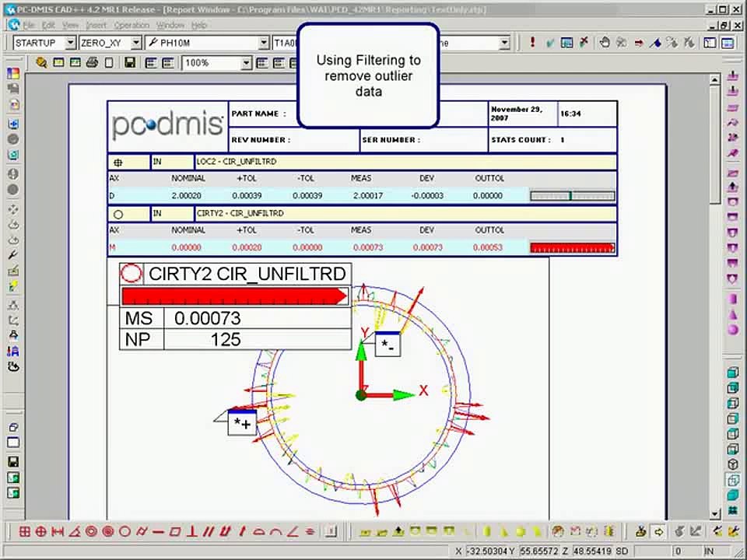Click the date 'November 29, 2007'

(517, 114)
